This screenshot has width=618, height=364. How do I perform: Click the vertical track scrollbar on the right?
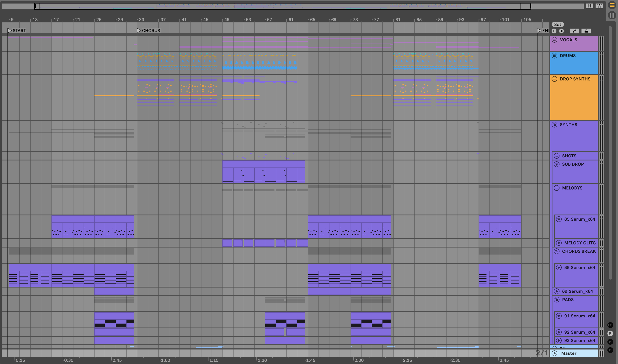pyautogui.click(x=610, y=152)
